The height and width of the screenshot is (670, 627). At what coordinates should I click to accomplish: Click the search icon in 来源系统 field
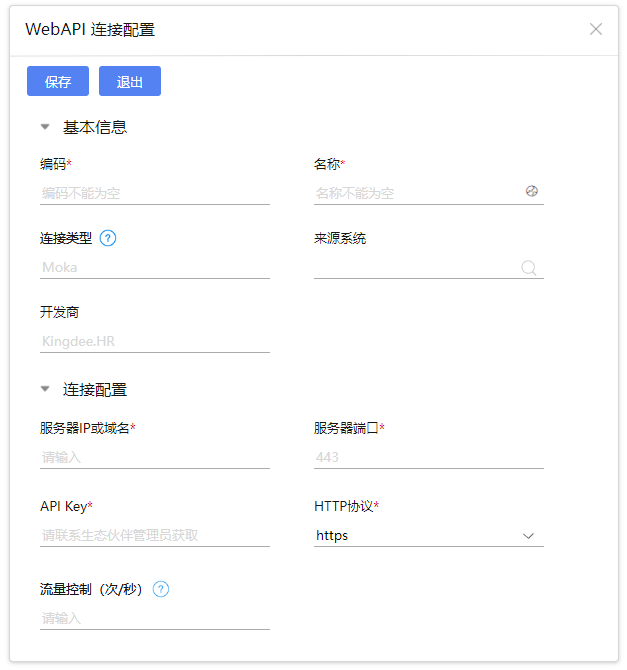point(529,267)
